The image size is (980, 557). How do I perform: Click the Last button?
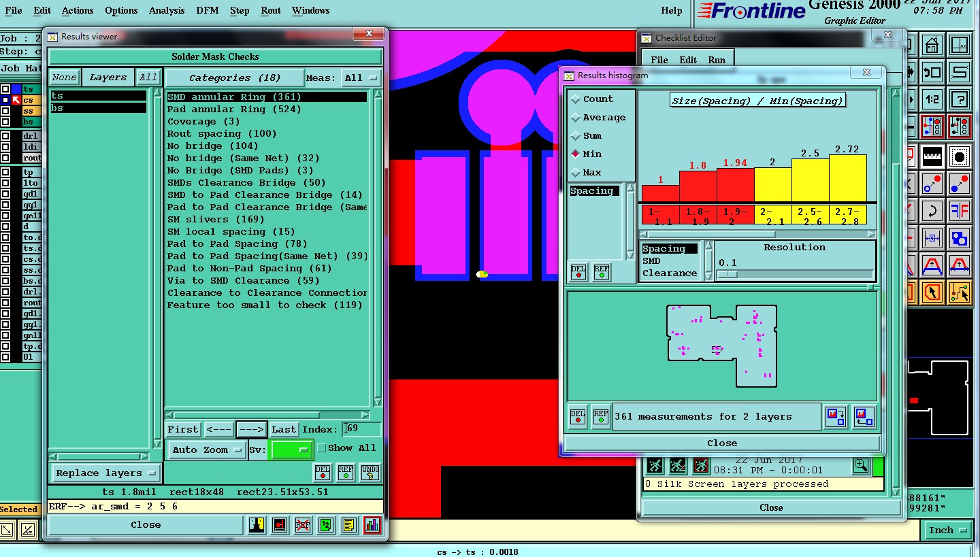[x=284, y=429]
